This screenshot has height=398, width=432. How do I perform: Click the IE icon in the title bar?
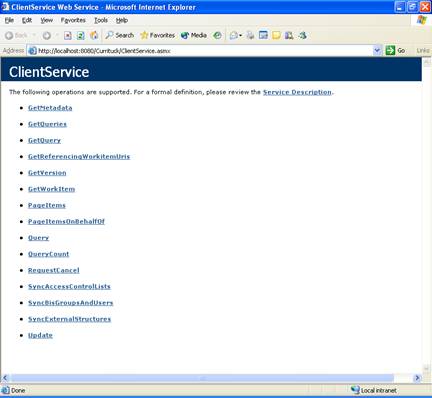(x=5, y=7)
